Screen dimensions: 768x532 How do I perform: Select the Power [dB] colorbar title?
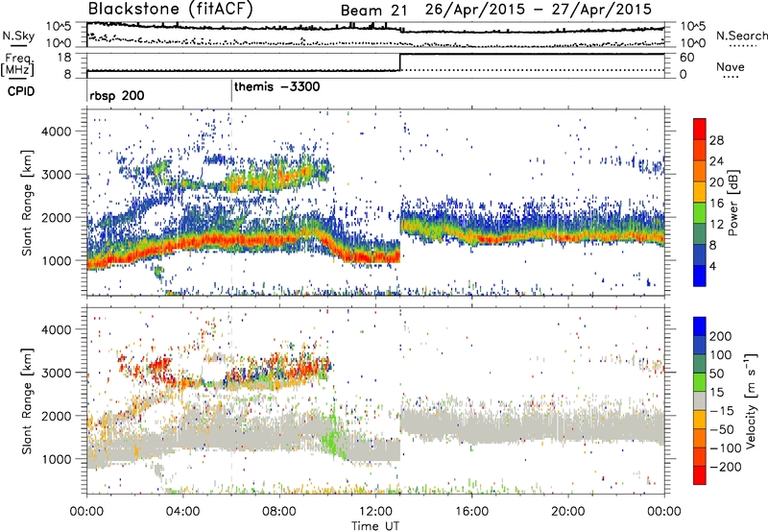click(x=732, y=203)
